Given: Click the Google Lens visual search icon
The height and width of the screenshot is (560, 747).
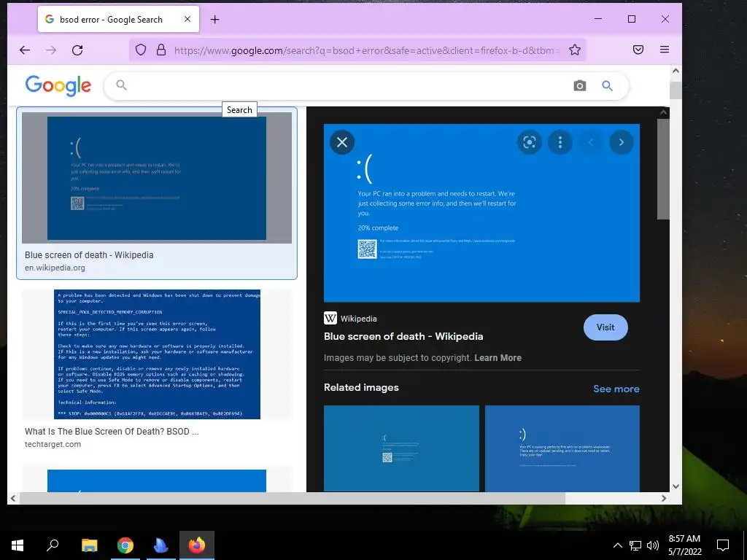Looking at the screenshot, I should pos(530,142).
